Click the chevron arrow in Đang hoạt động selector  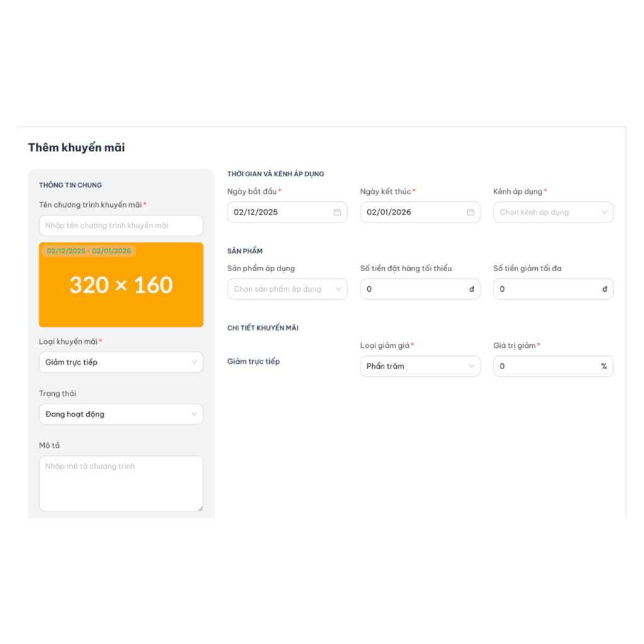point(194,414)
